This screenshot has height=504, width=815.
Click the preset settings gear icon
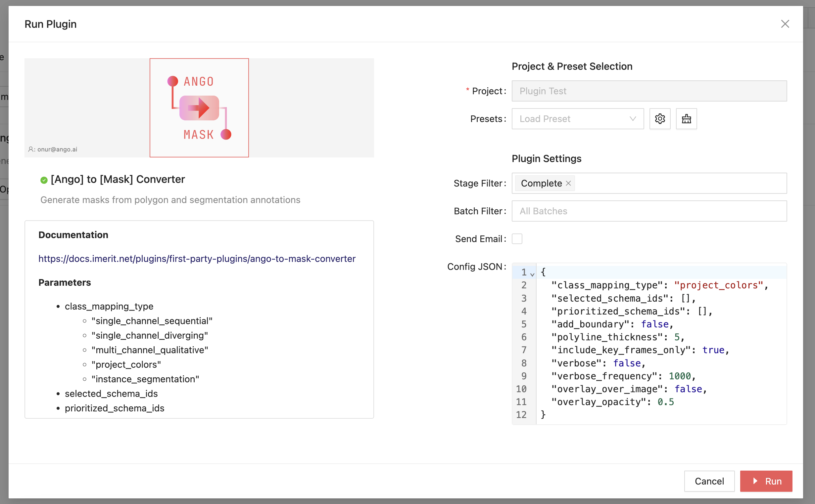[659, 119]
